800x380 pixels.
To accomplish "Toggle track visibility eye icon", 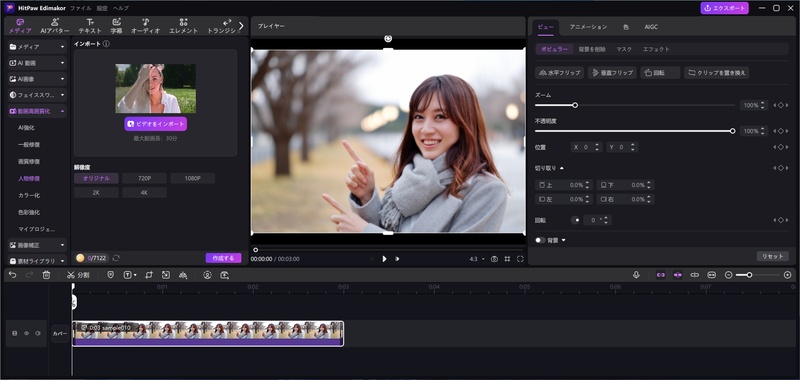I will (x=27, y=333).
